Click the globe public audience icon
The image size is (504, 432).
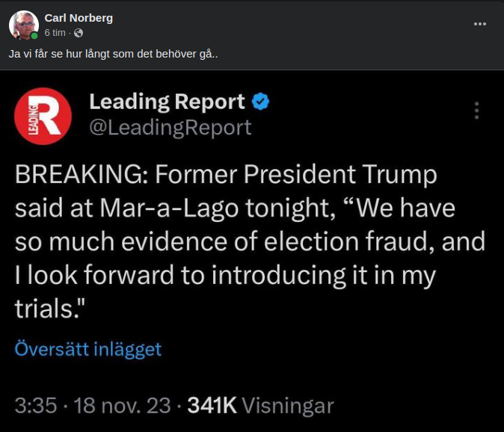click(79, 33)
